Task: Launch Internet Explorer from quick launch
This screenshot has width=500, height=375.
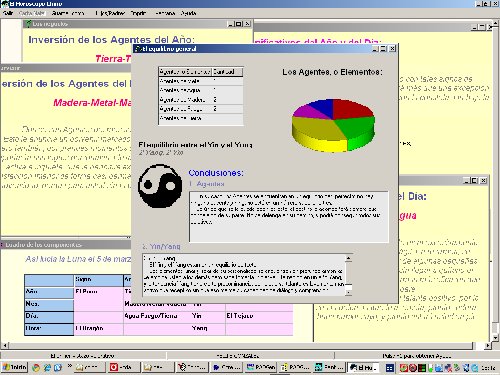Action: (47, 367)
